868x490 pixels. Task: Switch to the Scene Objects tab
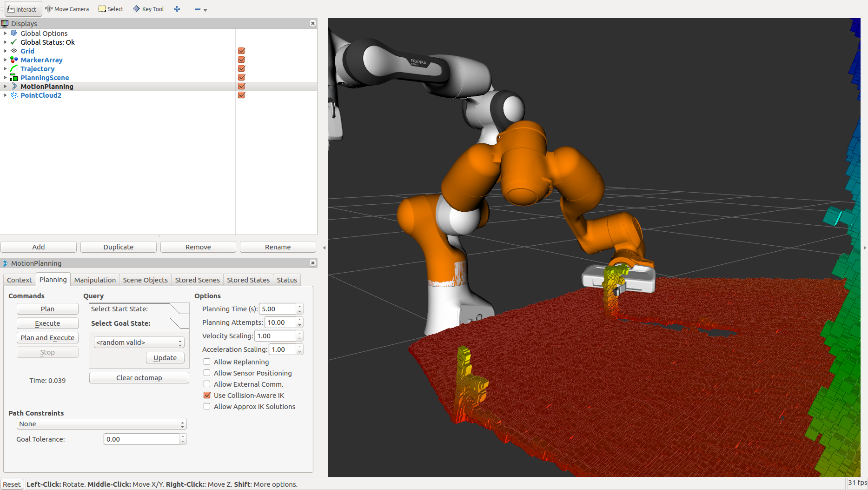145,280
